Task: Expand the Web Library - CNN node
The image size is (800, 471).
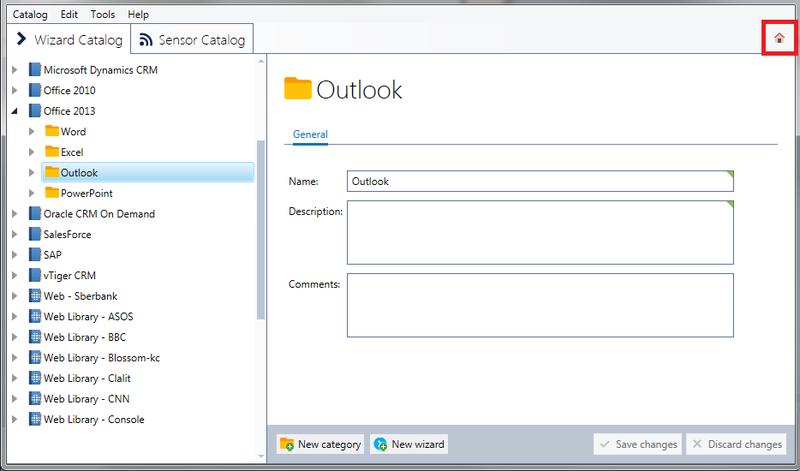Action: point(15,399)
